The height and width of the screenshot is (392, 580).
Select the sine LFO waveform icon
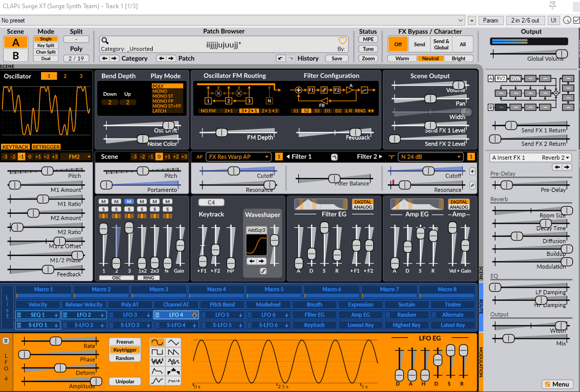click(x=157, y=342)
